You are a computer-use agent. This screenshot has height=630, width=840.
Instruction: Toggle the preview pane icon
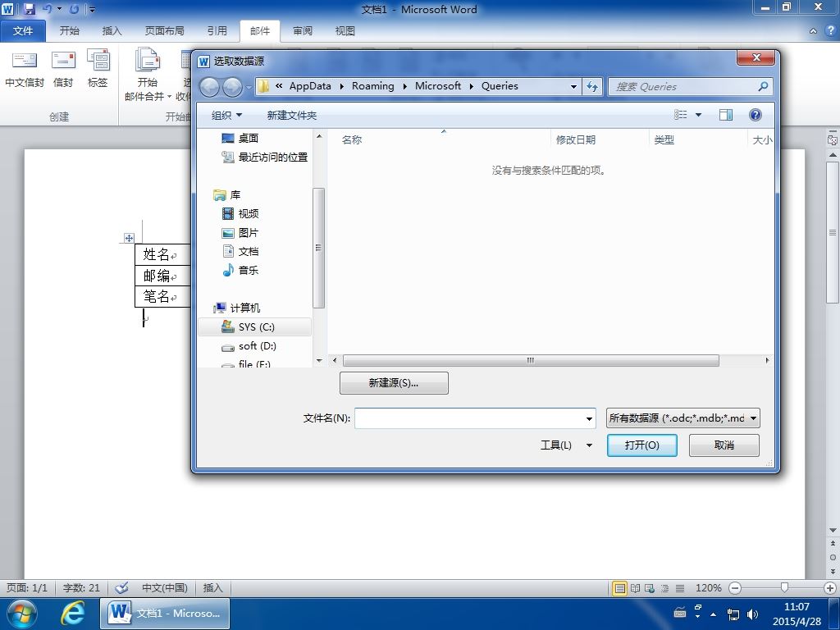pos(726,115)
